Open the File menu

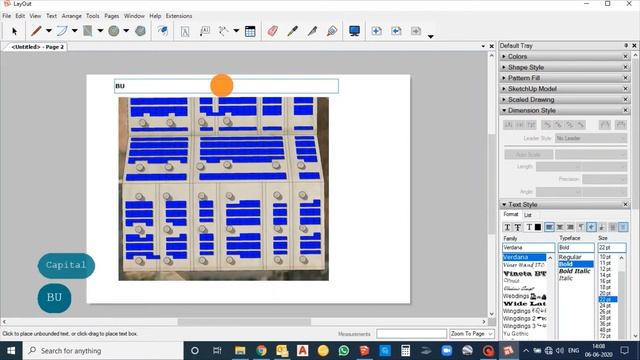point(7,16)
